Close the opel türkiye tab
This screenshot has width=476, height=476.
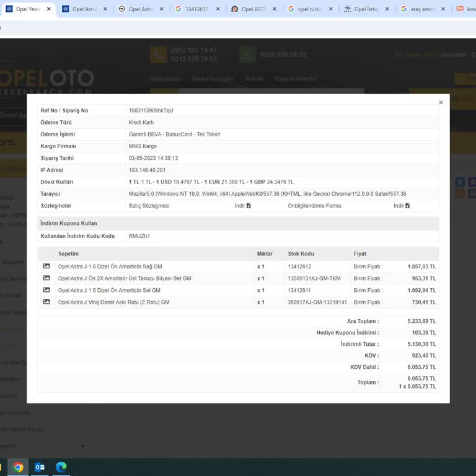pos(330,9)
